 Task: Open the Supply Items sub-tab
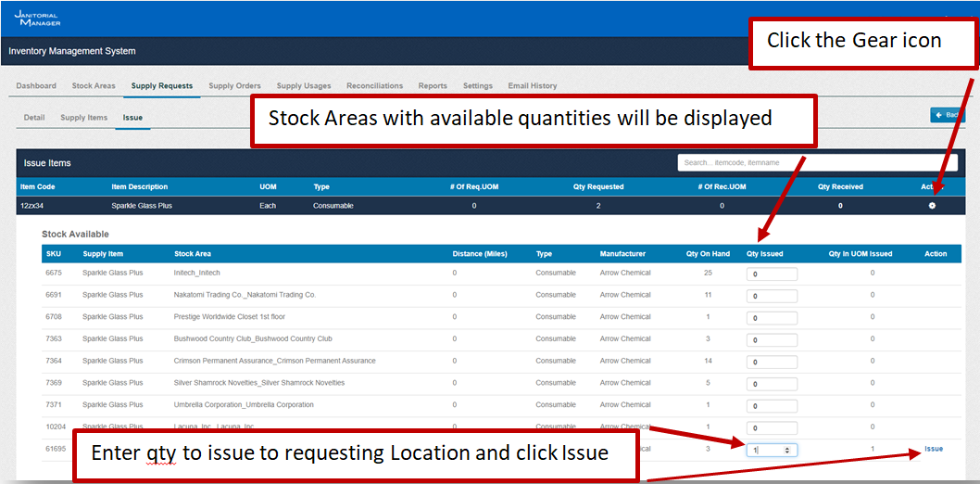click(84, 118)
